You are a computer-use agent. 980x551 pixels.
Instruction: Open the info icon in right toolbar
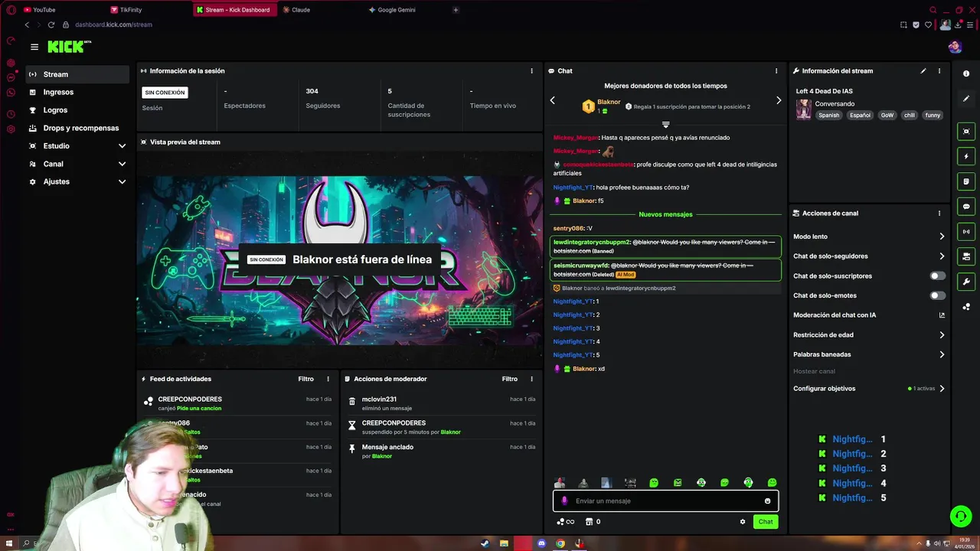(966, 73)
